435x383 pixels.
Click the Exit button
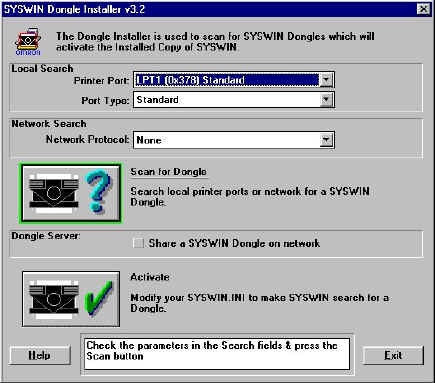click(393, 355)
